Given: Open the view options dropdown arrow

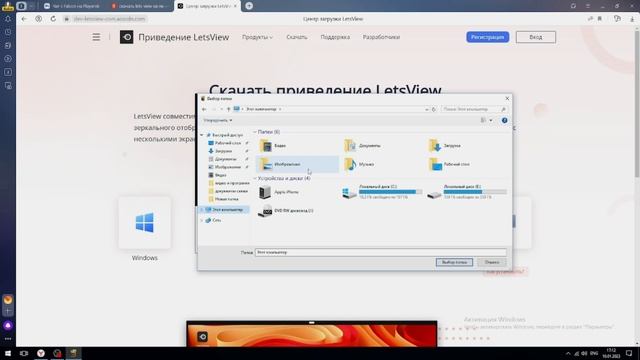Looking at the screenshot, I should coord(491,120).
